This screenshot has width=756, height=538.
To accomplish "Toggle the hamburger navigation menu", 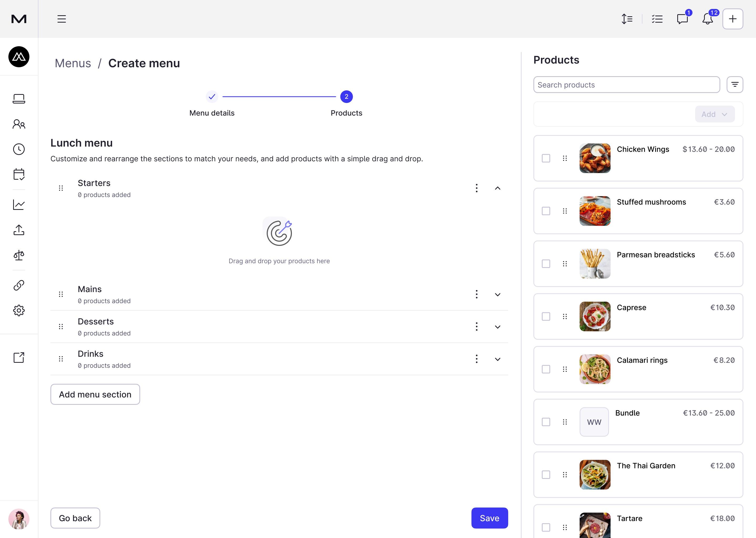I will pyautogui.click(x=62, y=19).
